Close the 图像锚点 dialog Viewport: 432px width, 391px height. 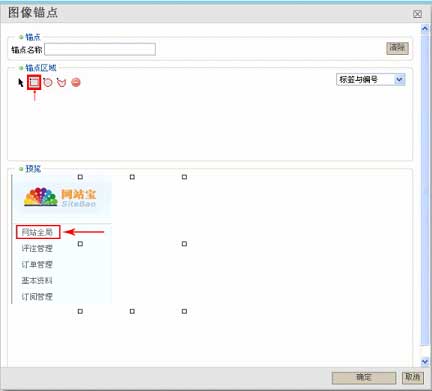coord(417,14)
